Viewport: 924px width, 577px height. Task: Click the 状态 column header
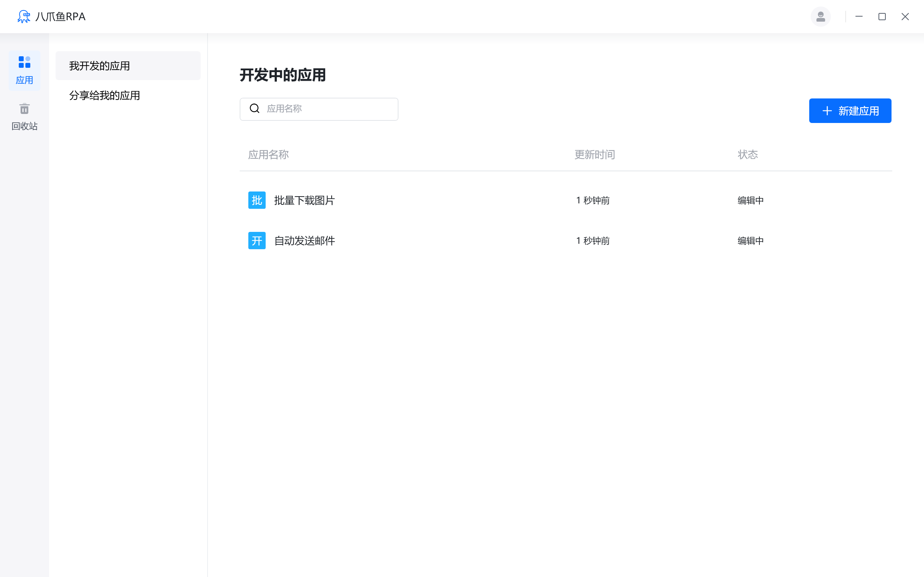[x=746, y=154]
